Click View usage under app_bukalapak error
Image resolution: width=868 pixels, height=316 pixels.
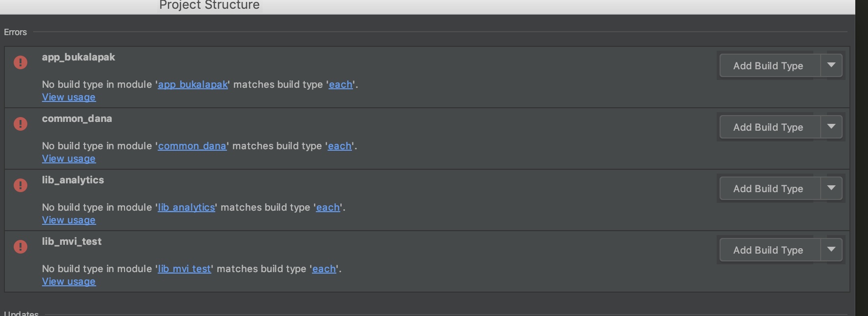tap(69, 98)
